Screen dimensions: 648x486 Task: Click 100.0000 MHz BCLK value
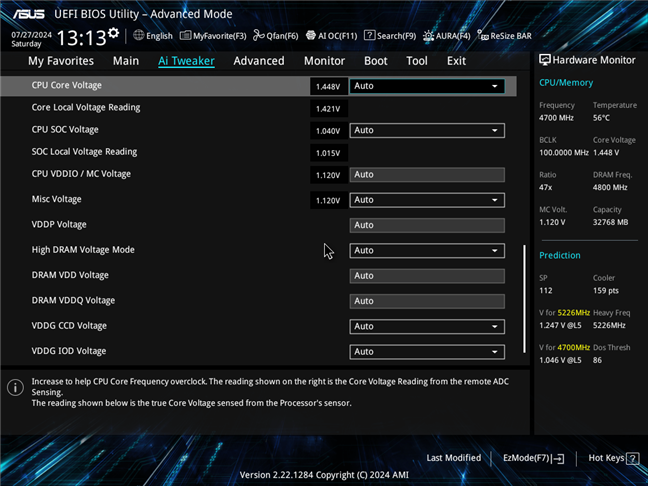(x=564, y=152)
